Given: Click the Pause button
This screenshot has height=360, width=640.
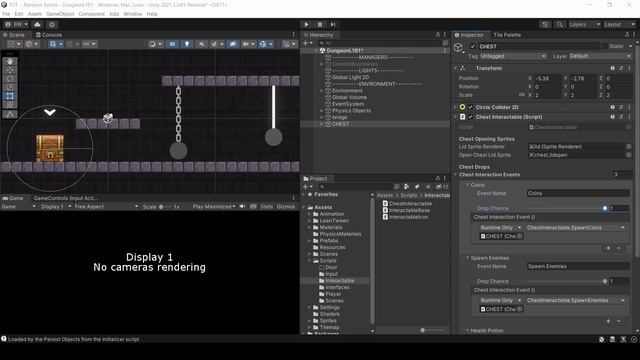Looking at the screenshot, I should pos(320,24).
